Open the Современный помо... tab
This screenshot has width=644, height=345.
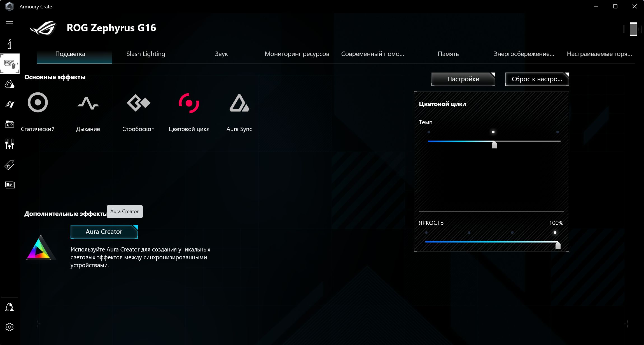pyautogui.click(x=373, y=54)
